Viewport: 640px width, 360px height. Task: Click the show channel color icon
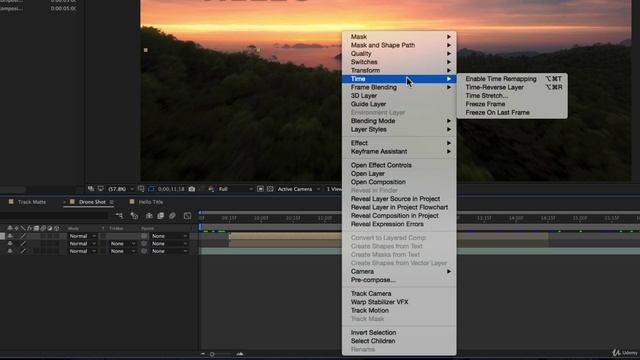(x=211, y=189)
